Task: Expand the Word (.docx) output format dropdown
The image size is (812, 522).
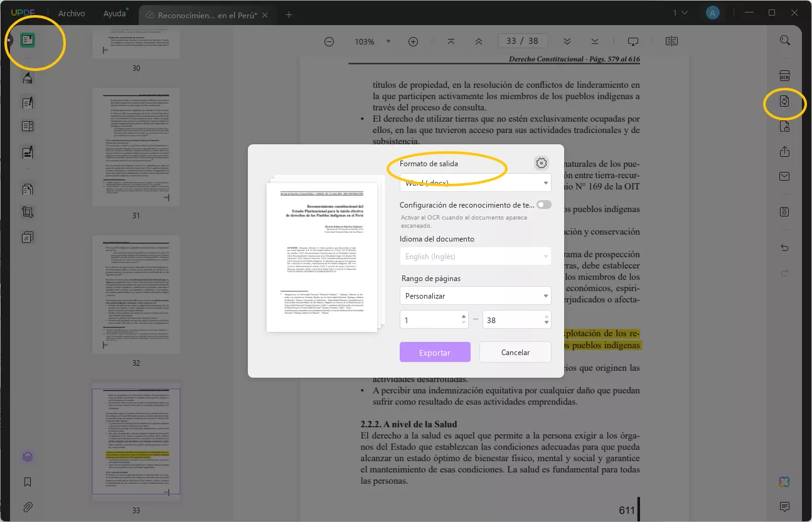Action: [x=475, y=183]
